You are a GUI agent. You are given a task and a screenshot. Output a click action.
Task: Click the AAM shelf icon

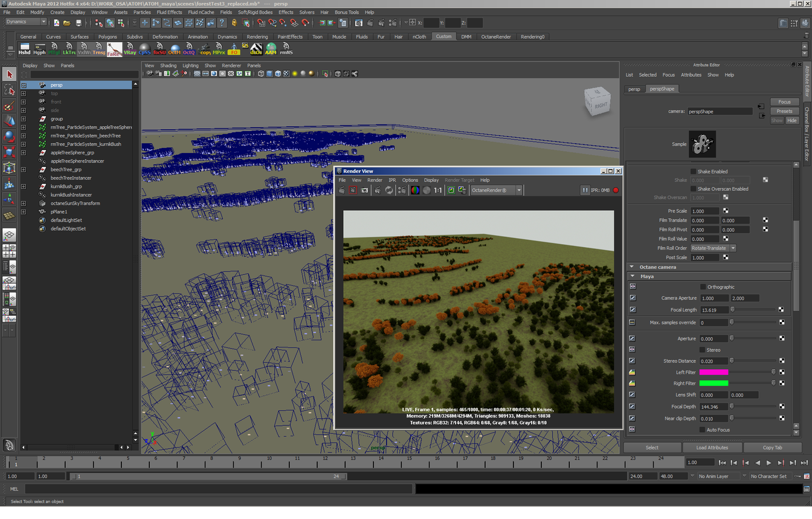271,49
